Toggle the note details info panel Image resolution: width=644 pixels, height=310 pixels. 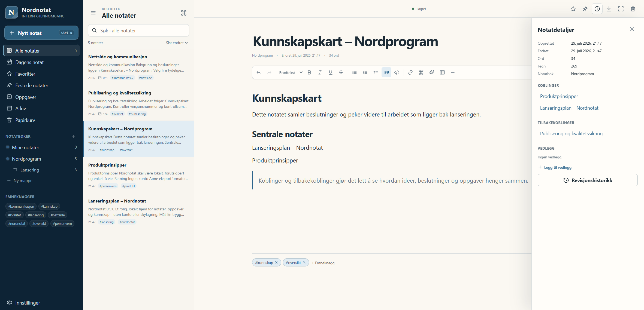click(597, 9)
